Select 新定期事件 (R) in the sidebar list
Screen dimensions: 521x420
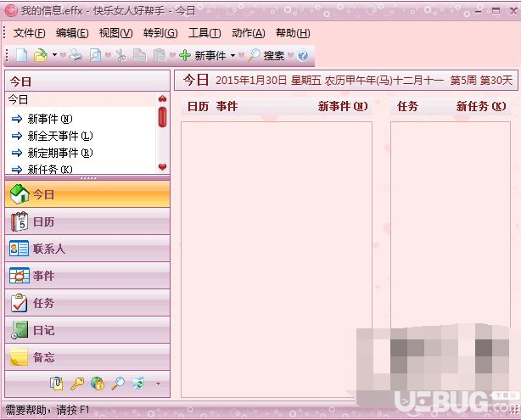60,153
